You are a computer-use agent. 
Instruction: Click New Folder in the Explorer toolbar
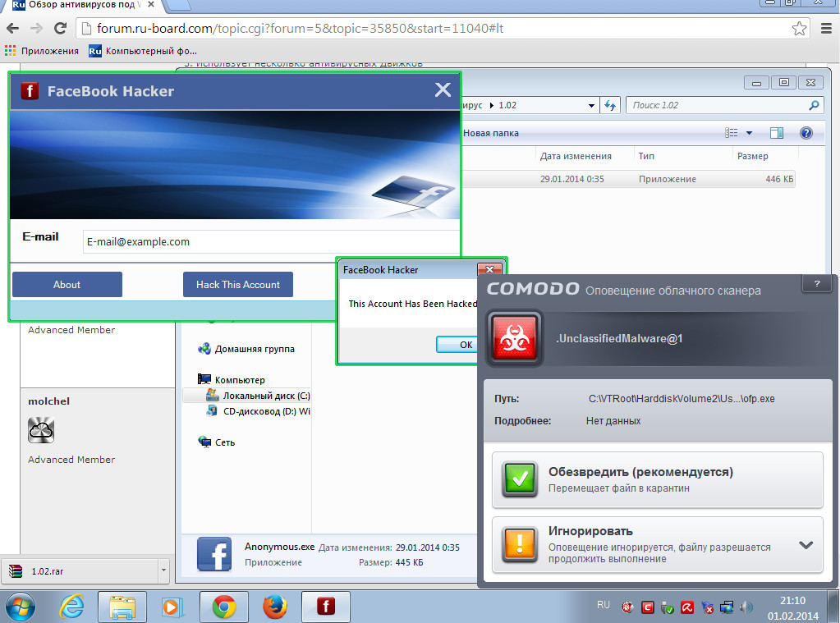tap(491, 133)
